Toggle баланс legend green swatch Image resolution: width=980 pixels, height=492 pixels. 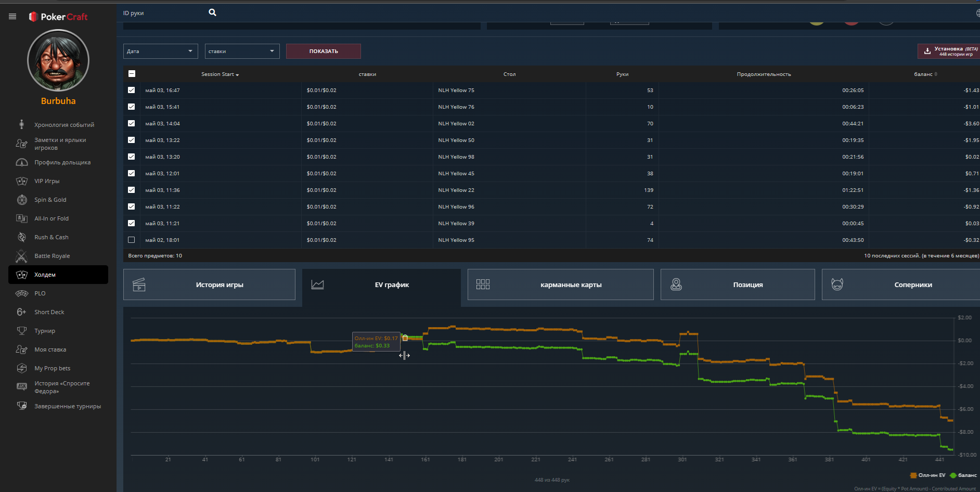point(953,475)
